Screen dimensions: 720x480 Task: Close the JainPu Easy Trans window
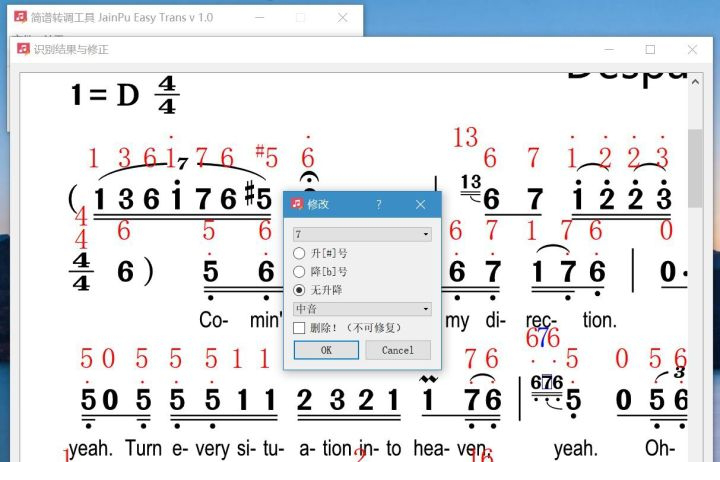click(342, 17)
